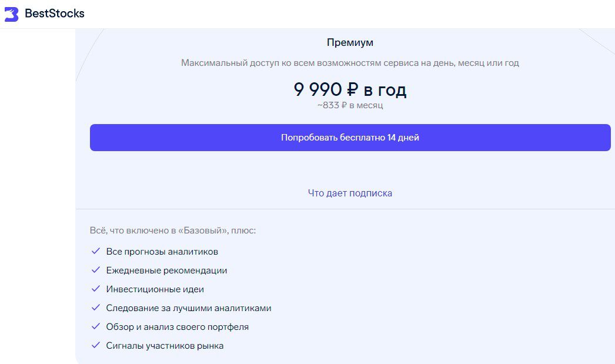
Task: Select the "Ежедневные рекомендации" feature text
Action: 166,271
